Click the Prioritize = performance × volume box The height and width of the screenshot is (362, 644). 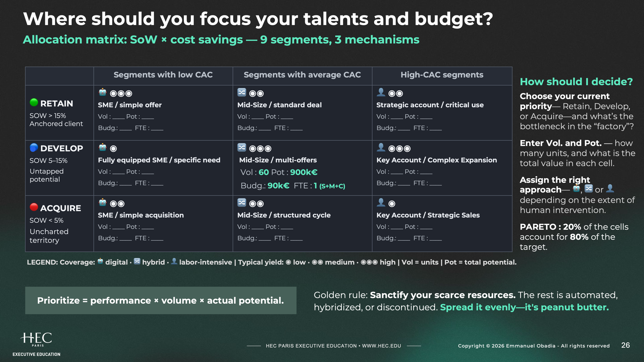click(x=161, y=300)
